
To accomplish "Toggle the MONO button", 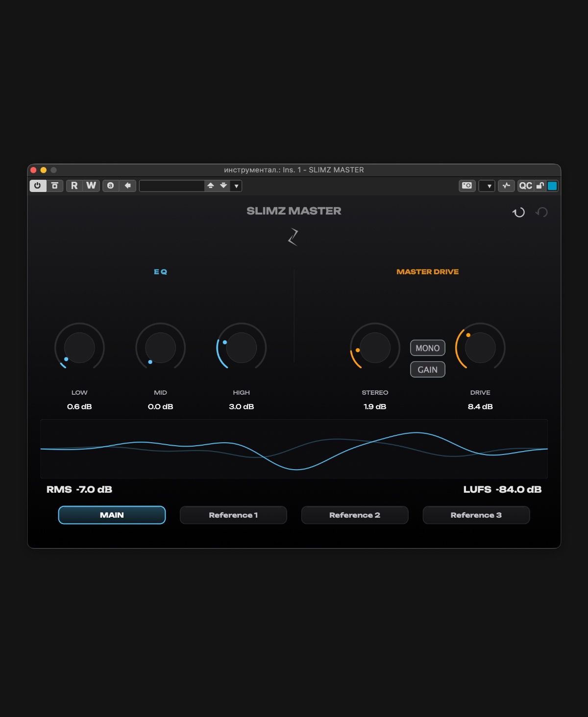I will [x=428, y=348].
